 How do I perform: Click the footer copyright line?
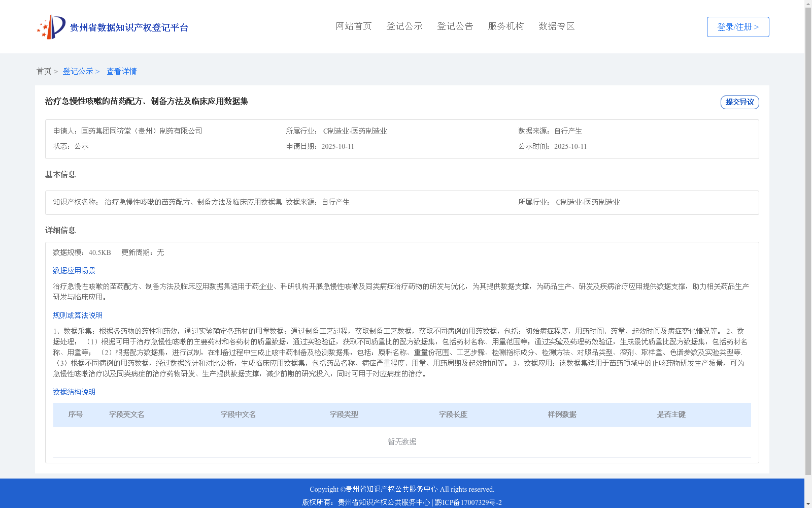coord(402,489)
